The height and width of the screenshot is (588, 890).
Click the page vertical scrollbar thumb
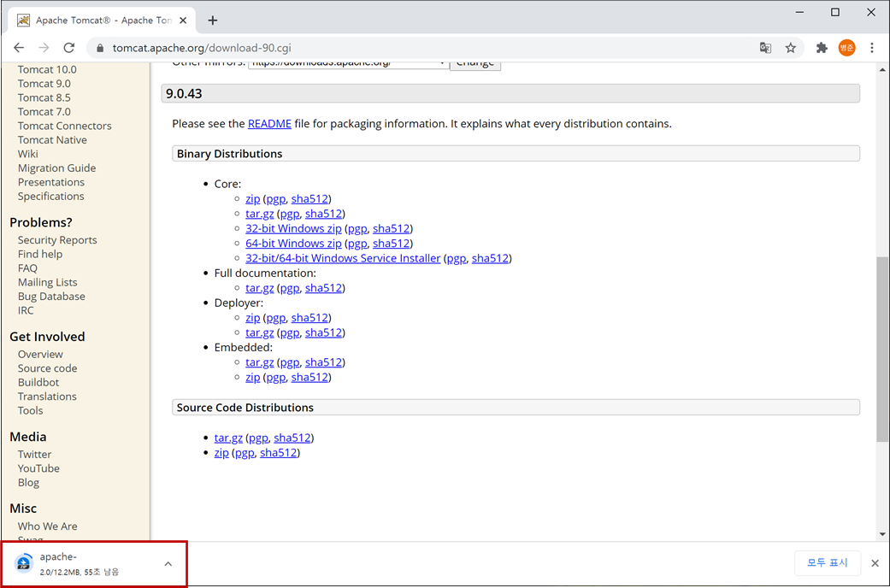(x=882, y=348)
